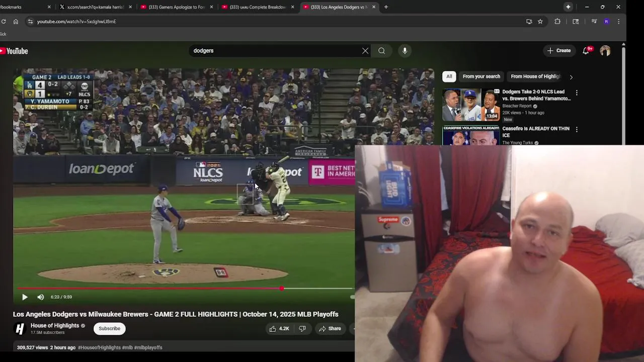Image resolution: width=644 pixels, height=362 pixels.
Task: Dislike the video
Action: (x=302, y=329)
